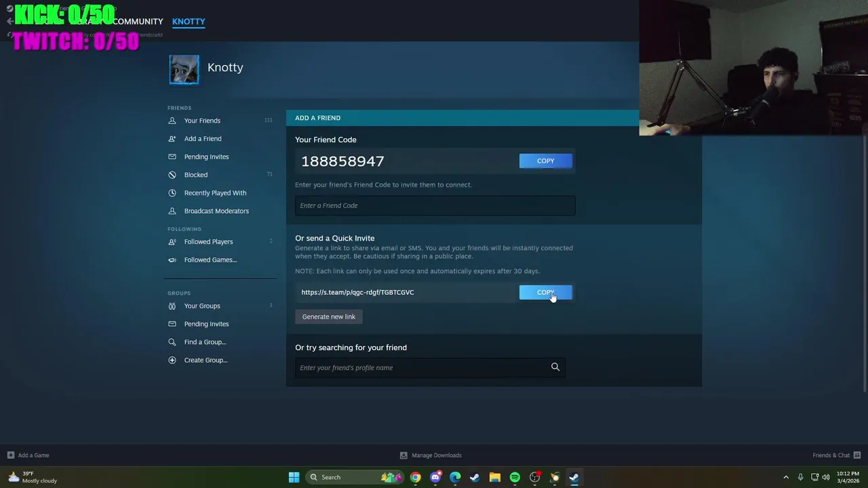
Task: Click 'Or send a Quick Invite' heading
Action: 334,238
